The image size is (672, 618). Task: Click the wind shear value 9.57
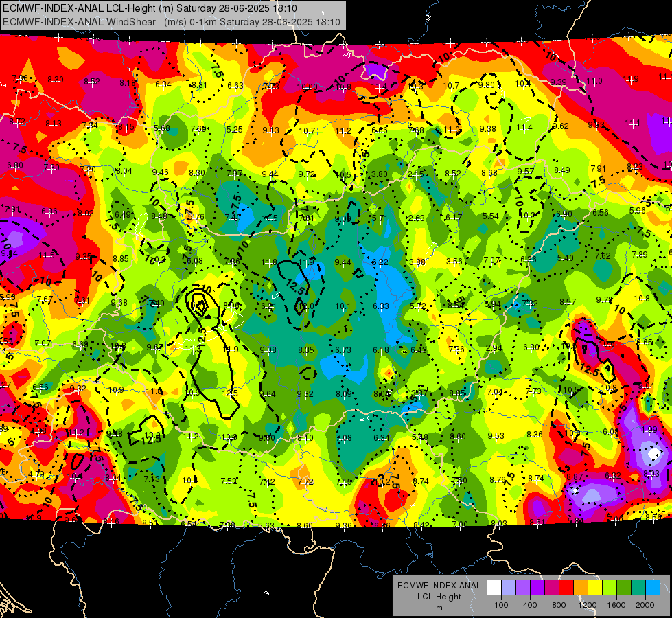point(525,171)
